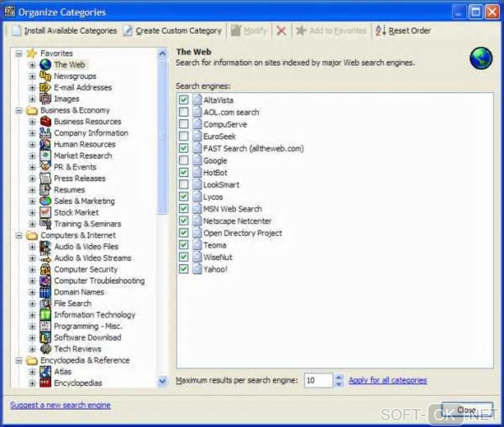Expand the File Search tree node
The width and height of the screenshot is (504, 427).
point(33,304)
